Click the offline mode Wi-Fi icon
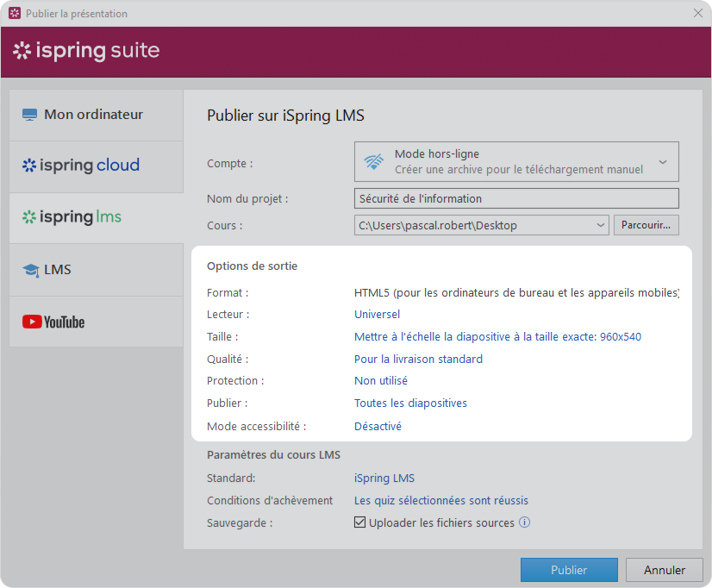This screenshot has height=588, width=712. coord(374,162)
